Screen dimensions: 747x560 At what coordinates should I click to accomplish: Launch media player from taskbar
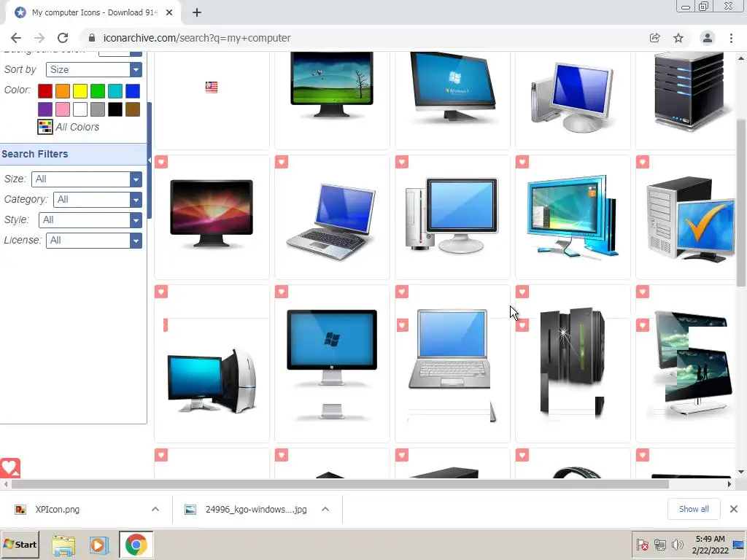click(98, 545)
